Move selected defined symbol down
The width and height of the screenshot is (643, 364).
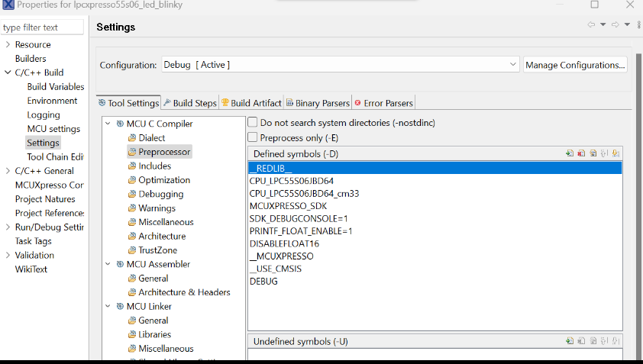click(616, 153)
